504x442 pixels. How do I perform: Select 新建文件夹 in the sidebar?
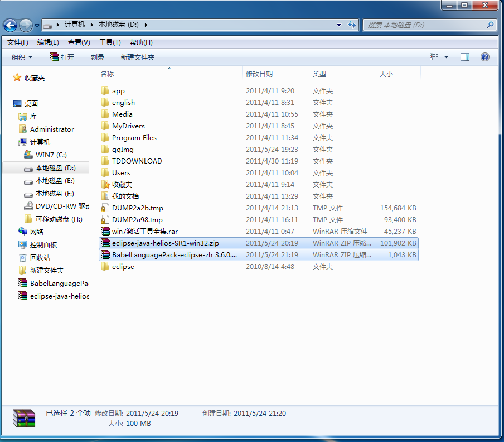click(41, 270)
